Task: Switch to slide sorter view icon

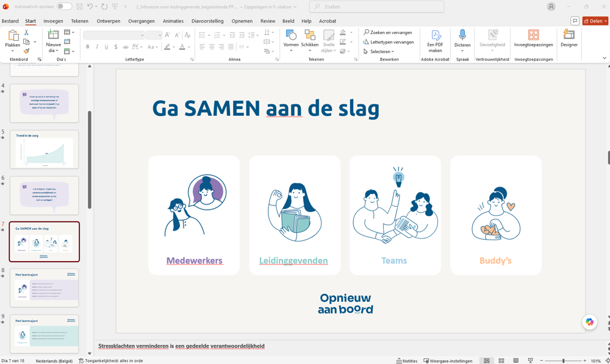Action: pos(501,361)
